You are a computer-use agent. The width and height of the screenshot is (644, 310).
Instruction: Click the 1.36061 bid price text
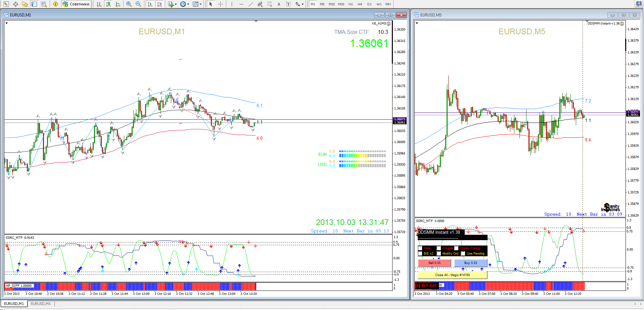pos(369,43)
